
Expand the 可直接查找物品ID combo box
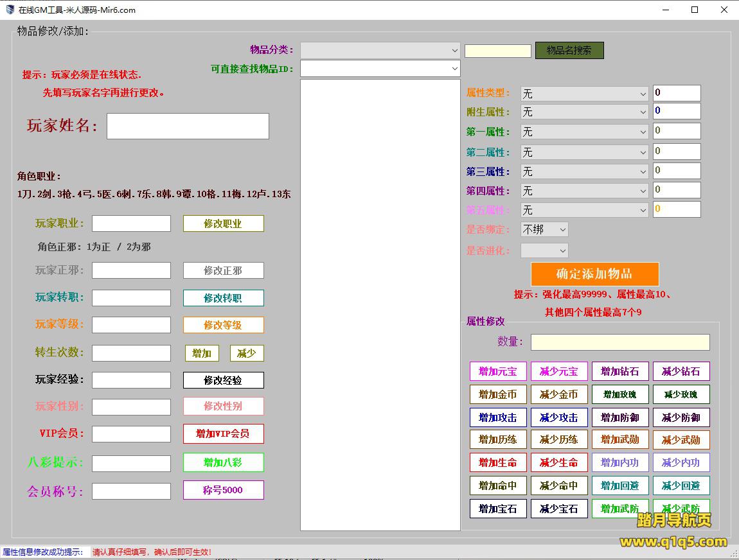pyautogui.click(x=380, y=68)
